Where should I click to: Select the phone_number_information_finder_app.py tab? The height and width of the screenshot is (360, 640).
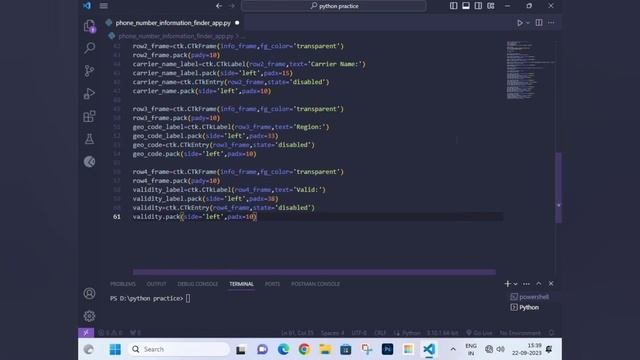173,23
